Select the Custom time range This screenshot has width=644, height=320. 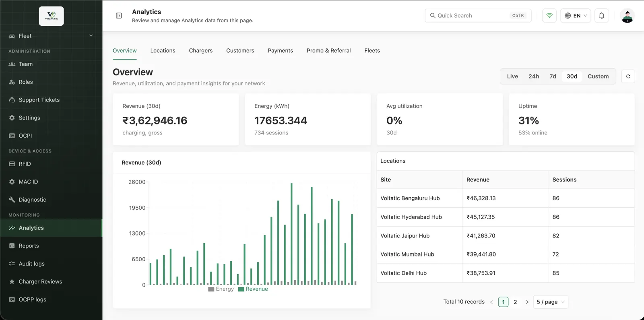pyautogui.click(x=598, y=76)
